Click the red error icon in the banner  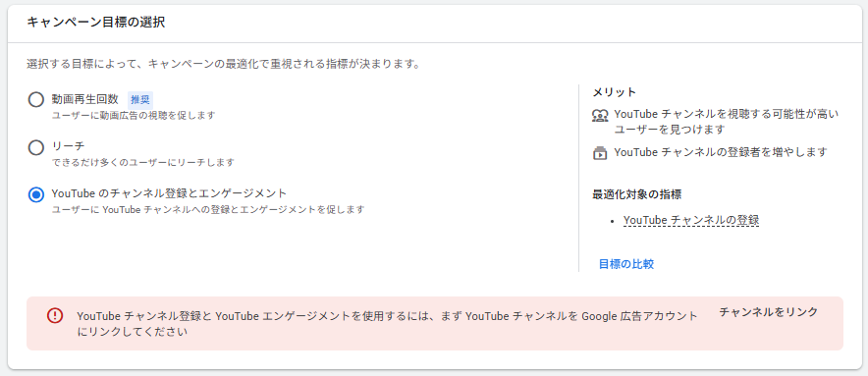pyautogui.click(x=55, y=315)
